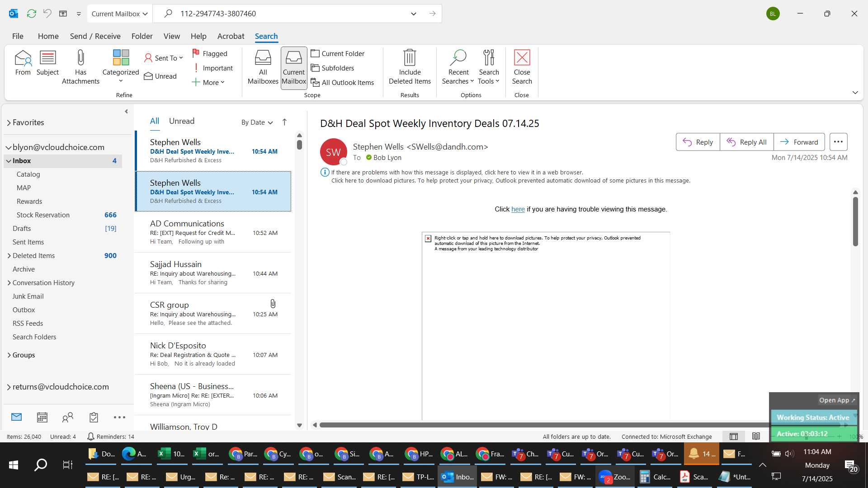Switch to Mail view icon
Viewport: 868px width, 488px height.
(17, 417)
